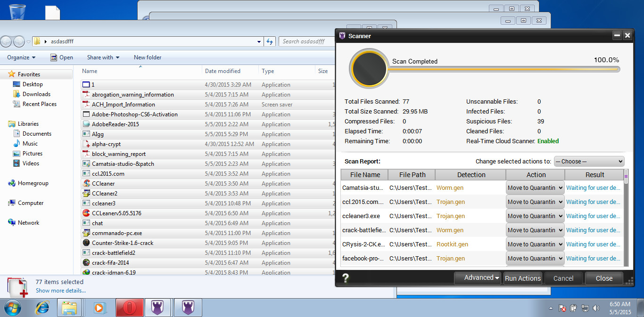
Task: Select crack-fifa-2014 file icon
Action: point(86,263)
